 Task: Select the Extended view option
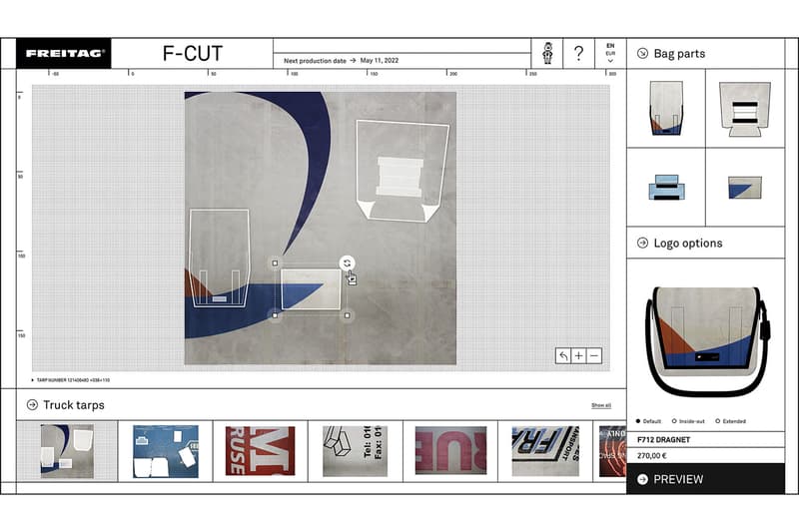(x=719, y=421)
